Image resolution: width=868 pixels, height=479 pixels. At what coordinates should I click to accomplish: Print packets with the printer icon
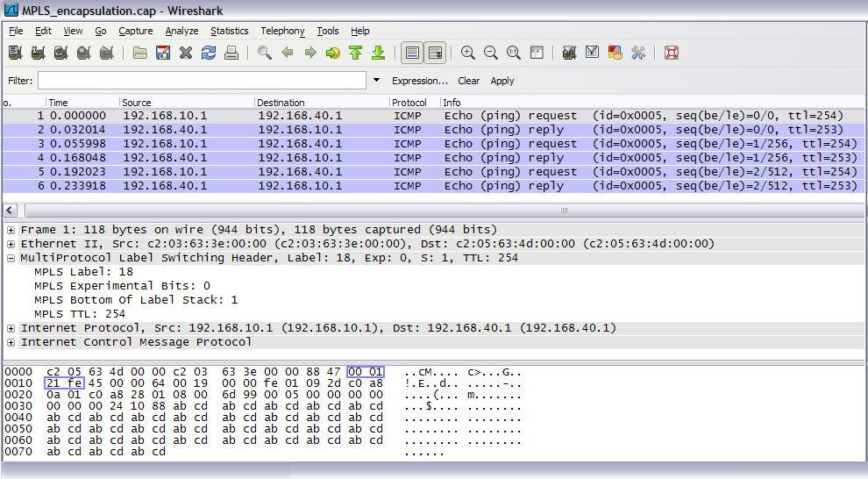point(231,53)
